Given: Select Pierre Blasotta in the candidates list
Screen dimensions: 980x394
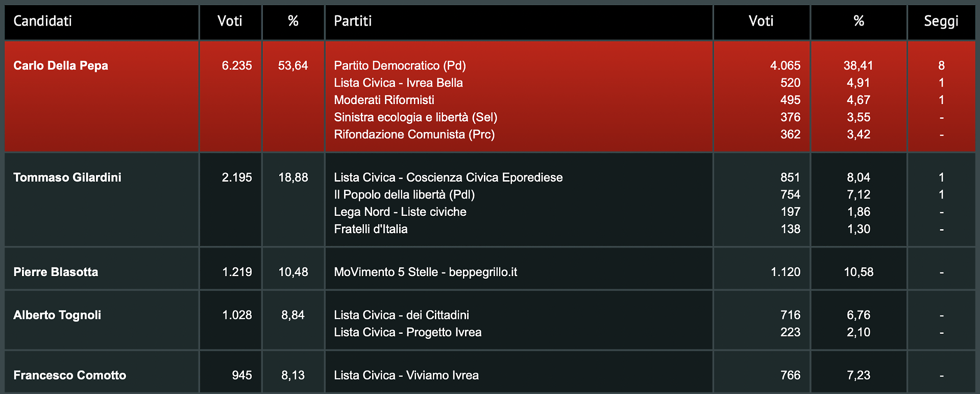Looking at the screenshot, I should tap(56, 272).
